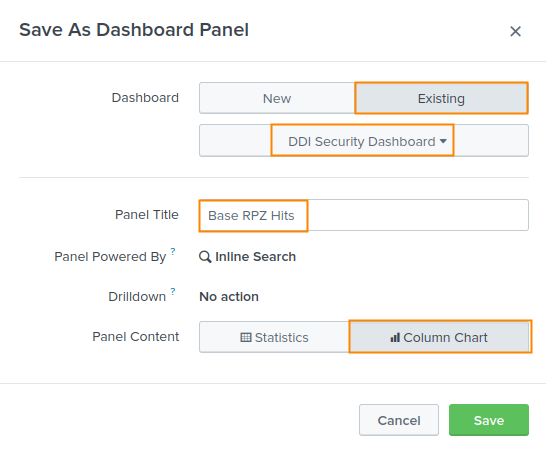546x456 pixels.
Task: Click the No action drilldown text
Action: (x=229, y=297)
